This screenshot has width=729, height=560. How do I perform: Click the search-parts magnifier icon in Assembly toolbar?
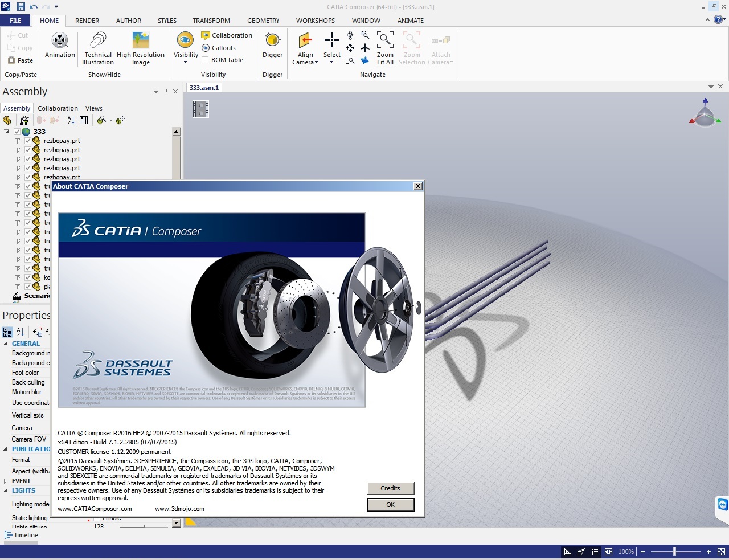pyautogui.click(x=101, y=120)
